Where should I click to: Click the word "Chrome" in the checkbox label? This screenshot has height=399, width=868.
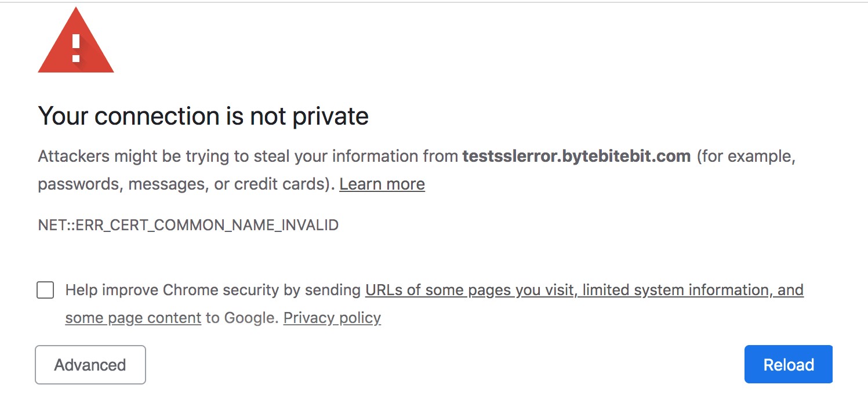coord(188,290)
